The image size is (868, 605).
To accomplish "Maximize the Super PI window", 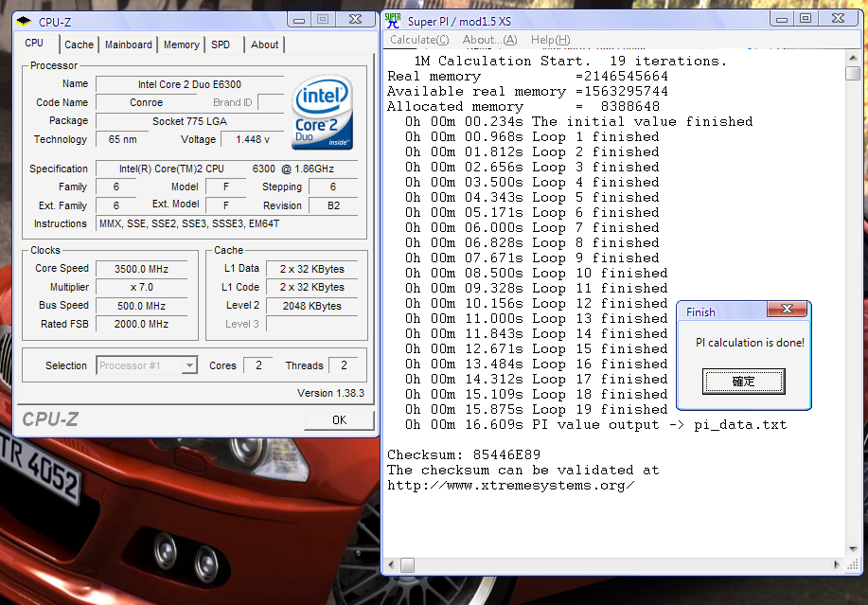I will tap(806, 19).
